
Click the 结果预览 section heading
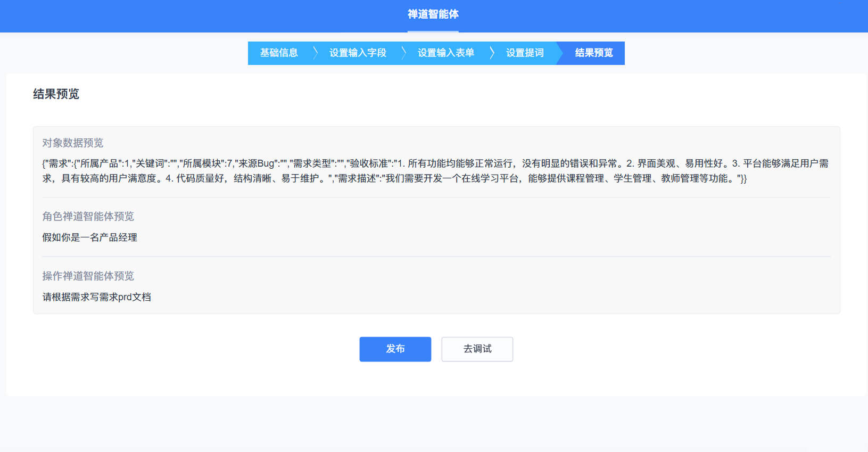(56, 94)
